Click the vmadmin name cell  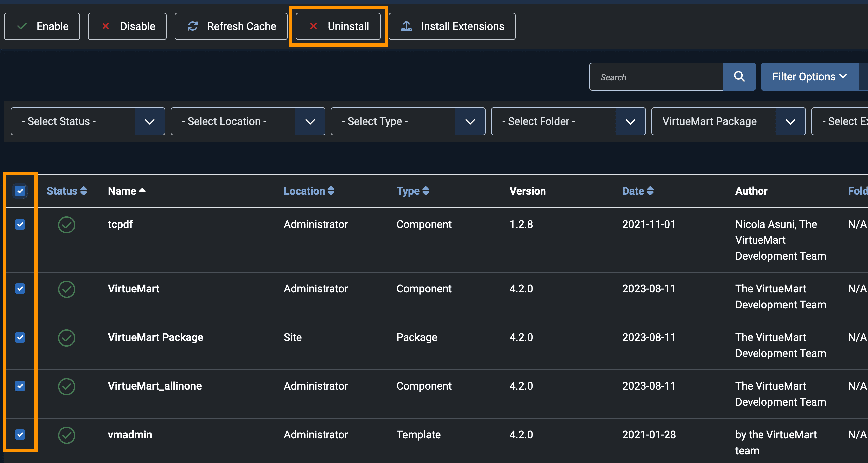[130, 435]
